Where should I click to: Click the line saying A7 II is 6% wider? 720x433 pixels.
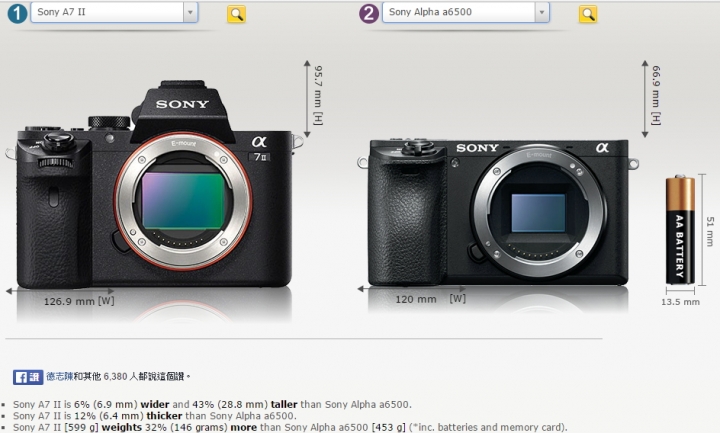[212, 405]
